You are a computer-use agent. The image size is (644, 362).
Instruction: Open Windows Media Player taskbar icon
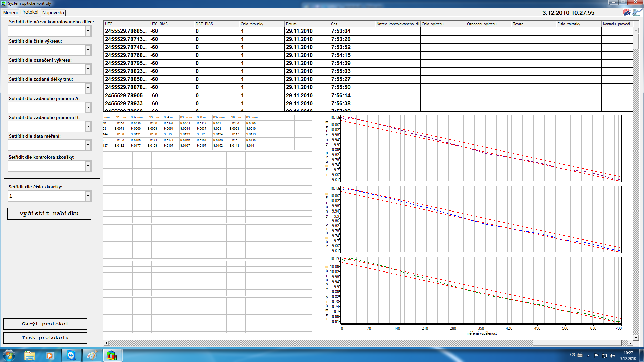[50, 355]
